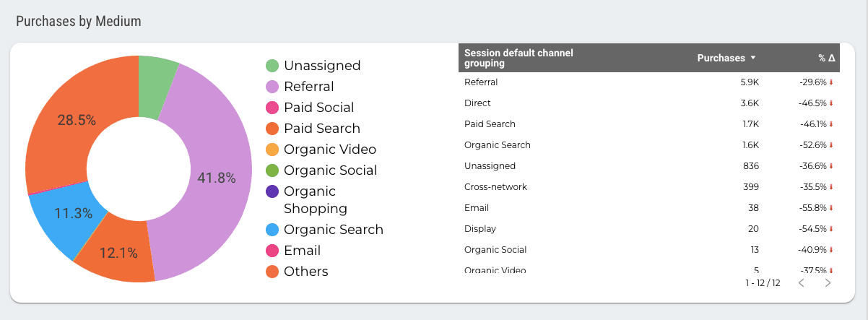Select the Cross-network table row
Viewport: 868px width, 320px height.
[495, 187]
